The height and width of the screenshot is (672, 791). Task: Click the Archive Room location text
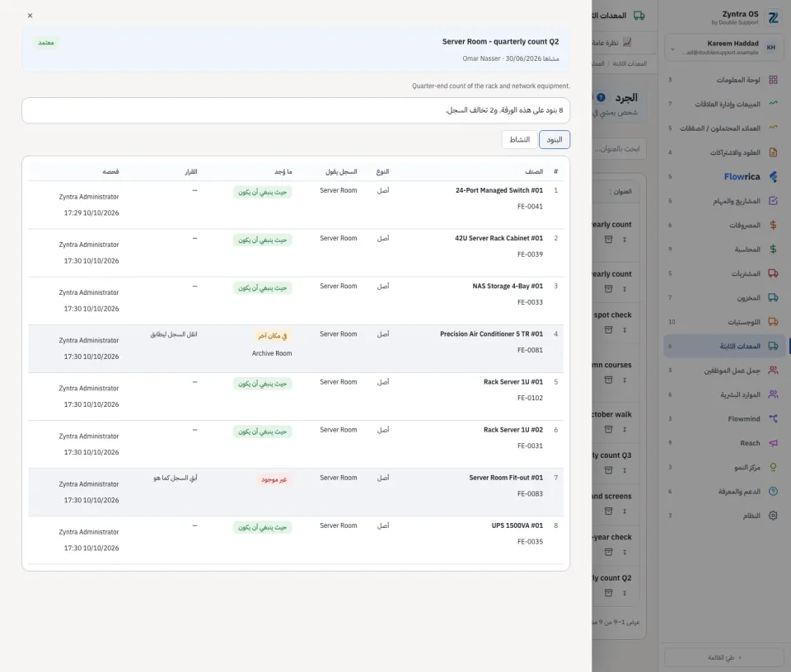pyautogui.click(x=272, y=353)
